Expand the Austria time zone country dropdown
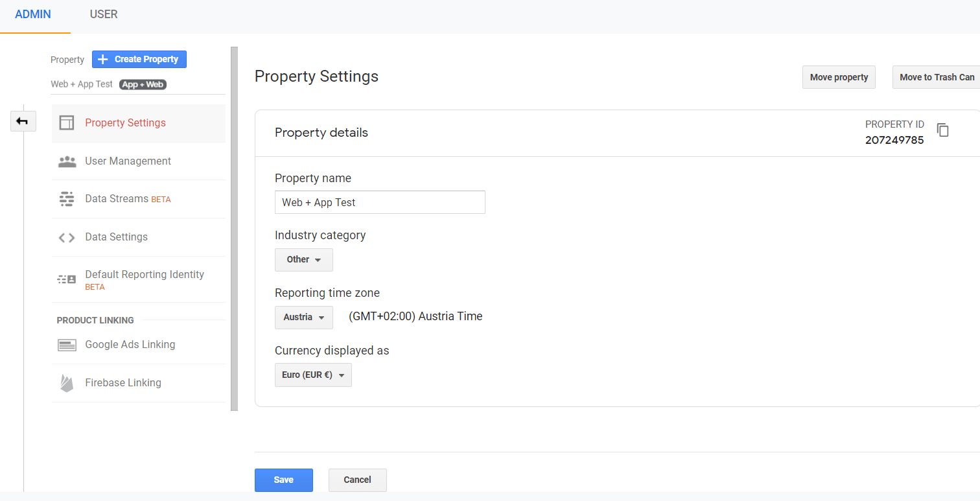Viewport: 980px width, 501px height. click(303, 318)
